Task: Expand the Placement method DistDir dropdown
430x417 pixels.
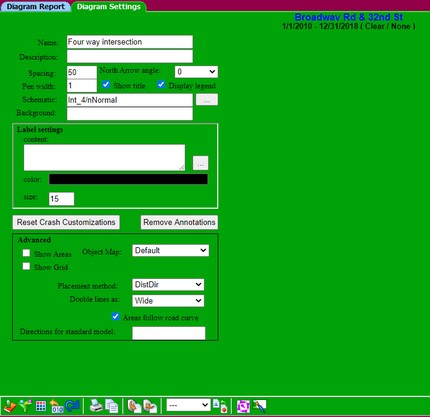Action: point(168,285)
